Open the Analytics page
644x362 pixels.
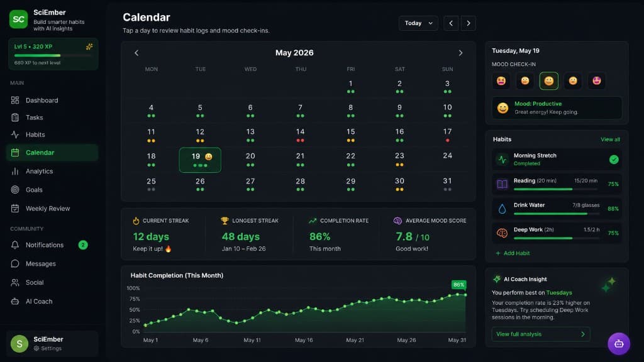52,171
